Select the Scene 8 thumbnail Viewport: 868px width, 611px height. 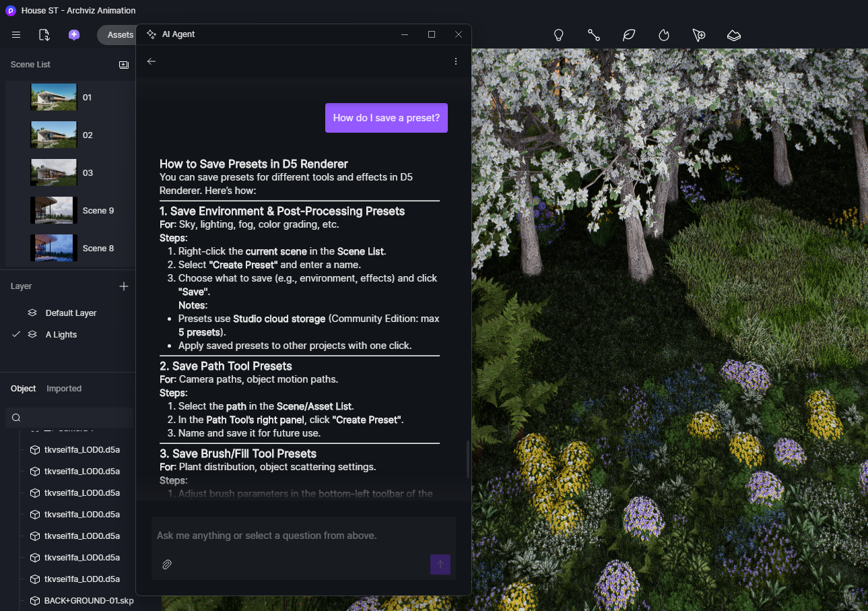[54, 248]
